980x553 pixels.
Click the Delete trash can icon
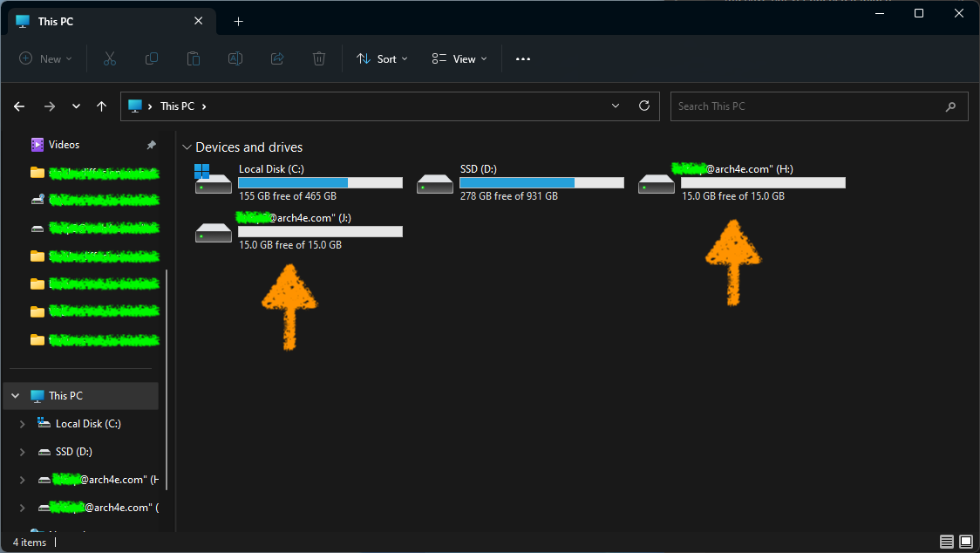coord(319,58)
